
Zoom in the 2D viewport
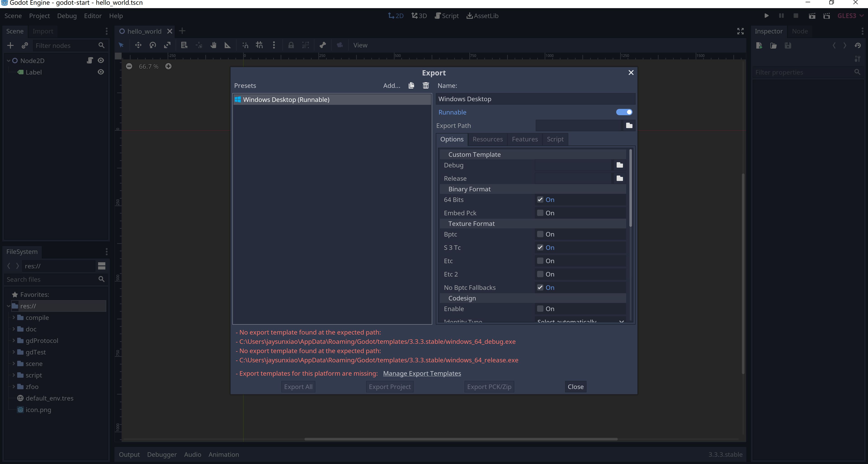click(168, 66)
